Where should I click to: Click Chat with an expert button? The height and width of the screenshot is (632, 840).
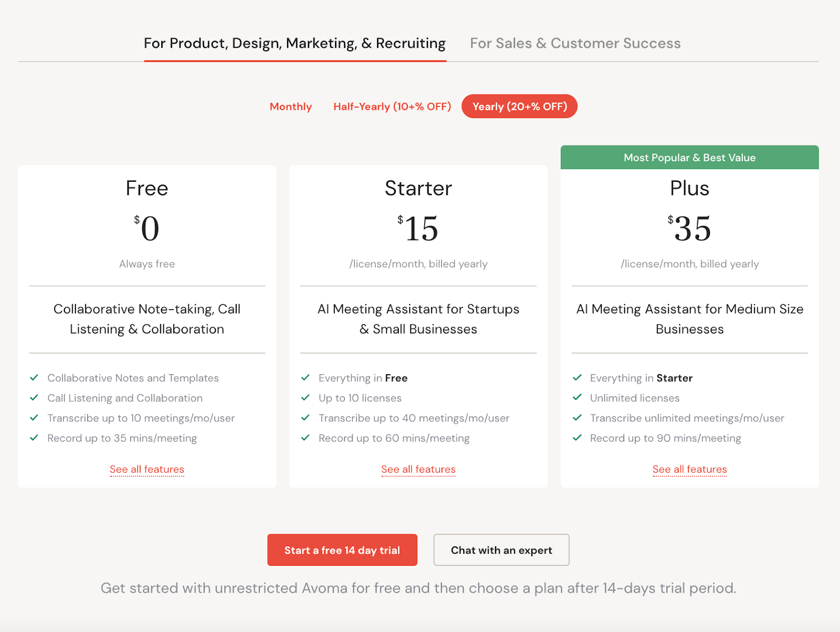coord(501,550)
